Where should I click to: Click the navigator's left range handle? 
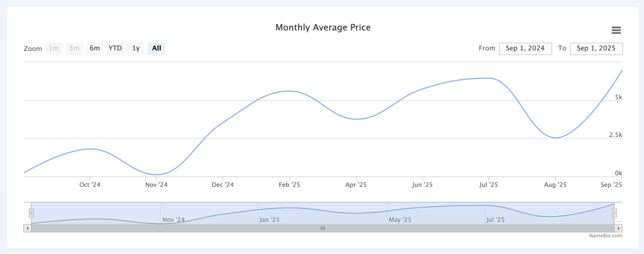click(31, 213)
